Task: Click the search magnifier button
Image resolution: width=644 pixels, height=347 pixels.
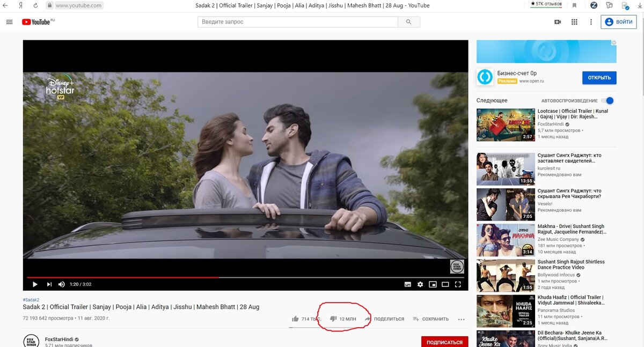Action: coord(408,22)
